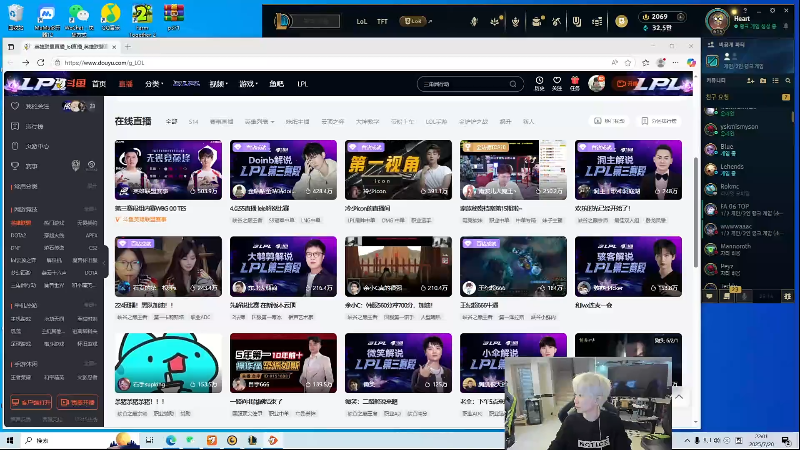
Task: Select the S14 filter tab
Action: [x=193, y=121]
